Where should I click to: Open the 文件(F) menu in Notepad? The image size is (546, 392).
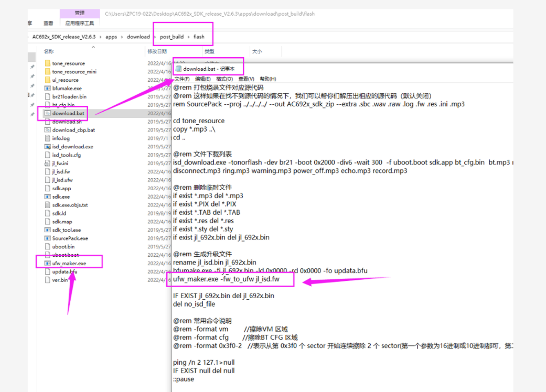tap(182, 79)
